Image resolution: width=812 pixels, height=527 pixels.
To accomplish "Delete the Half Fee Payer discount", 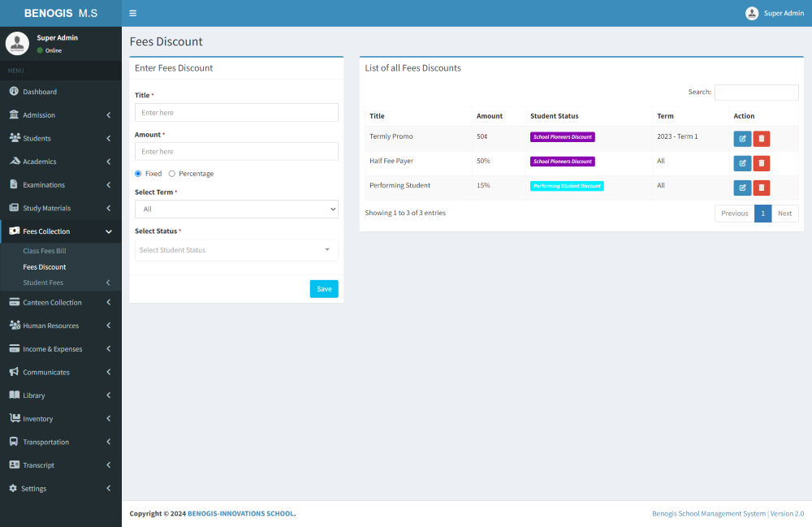I will click(761, 163).
